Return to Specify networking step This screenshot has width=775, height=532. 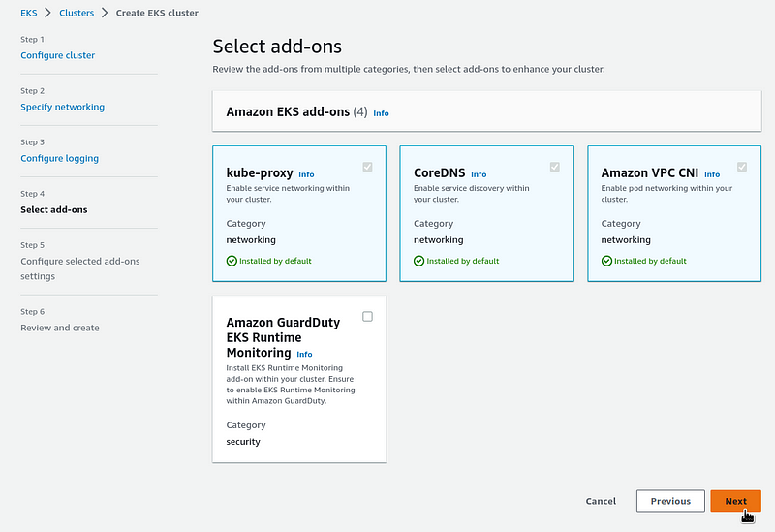[62, 107]
